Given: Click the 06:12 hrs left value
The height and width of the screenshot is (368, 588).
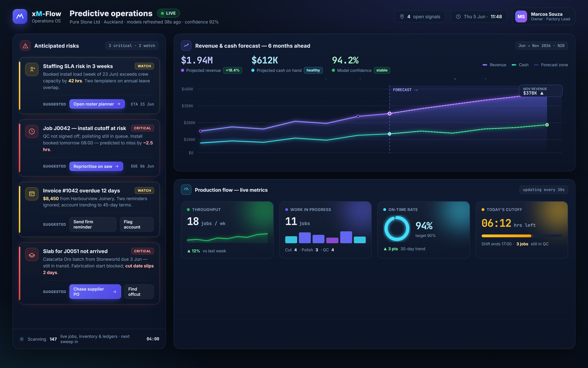Looking at the screenshot, I should click(508, 223).
